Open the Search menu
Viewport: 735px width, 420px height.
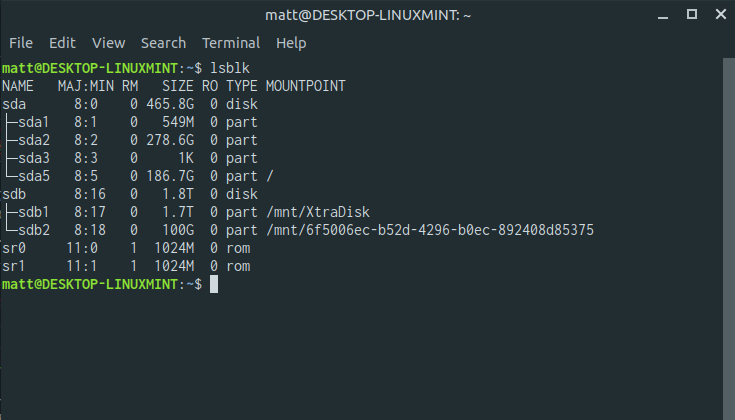[x=163, y=43]
